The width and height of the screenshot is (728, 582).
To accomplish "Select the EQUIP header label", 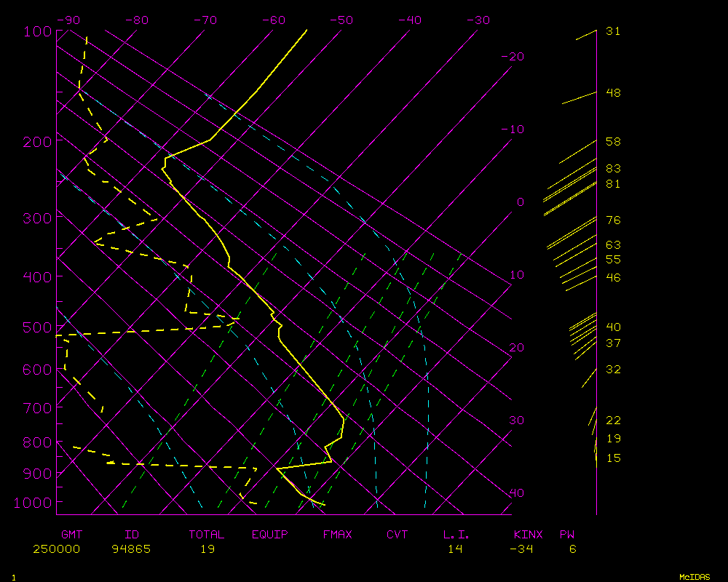I will tap(270, 535).
